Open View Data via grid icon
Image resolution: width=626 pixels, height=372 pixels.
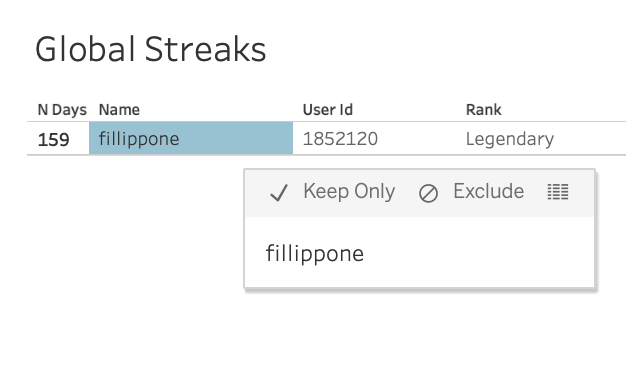click(x=558, y=192)
